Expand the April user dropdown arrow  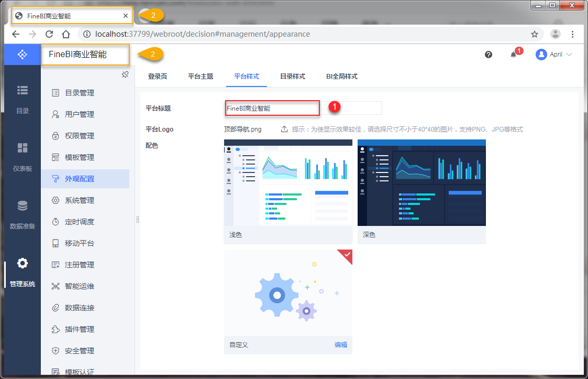569,55
